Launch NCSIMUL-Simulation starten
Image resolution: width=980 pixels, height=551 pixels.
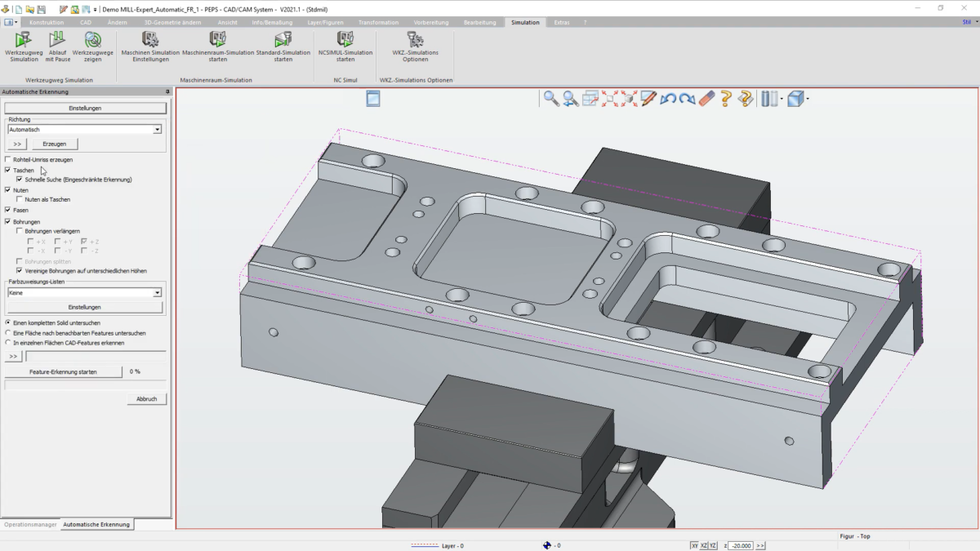(345, 47)
